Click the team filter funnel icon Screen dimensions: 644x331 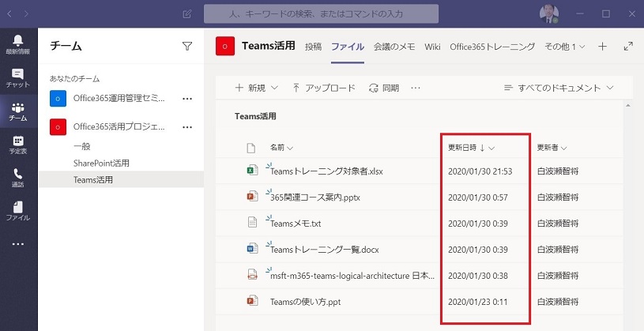pyautogui.click(x=187, y=47)
